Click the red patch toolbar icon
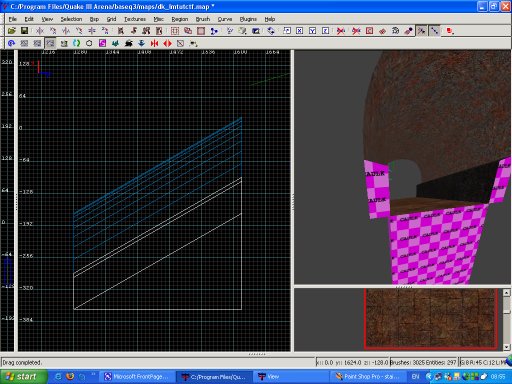 click(382, 31)
